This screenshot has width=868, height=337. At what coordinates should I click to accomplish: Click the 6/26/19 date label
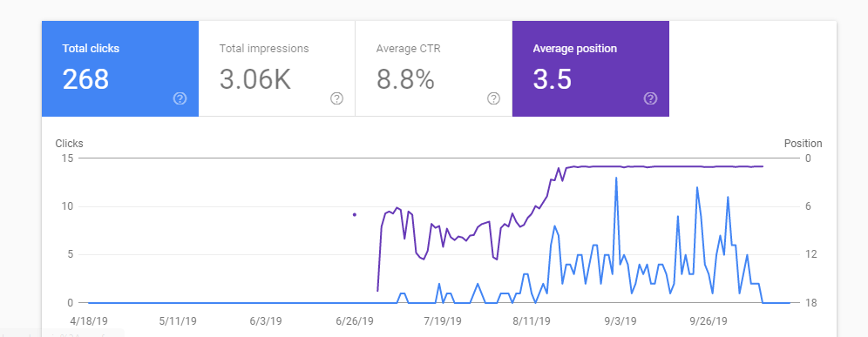tap(355, 321)
